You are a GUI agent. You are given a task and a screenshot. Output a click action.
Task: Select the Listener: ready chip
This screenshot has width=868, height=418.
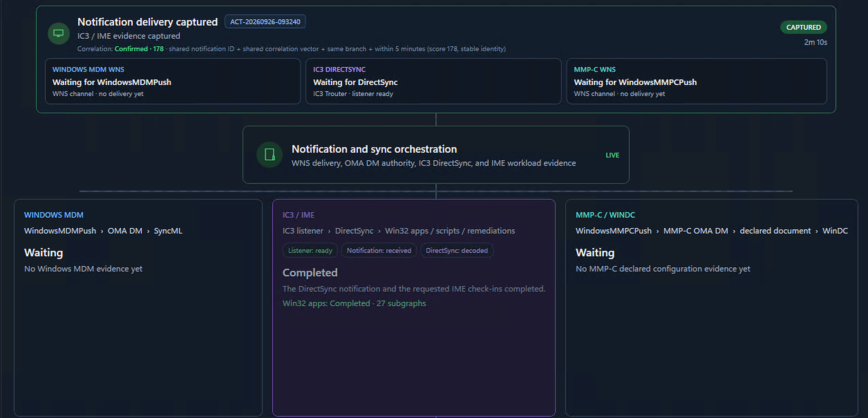[x=310, y=250]
